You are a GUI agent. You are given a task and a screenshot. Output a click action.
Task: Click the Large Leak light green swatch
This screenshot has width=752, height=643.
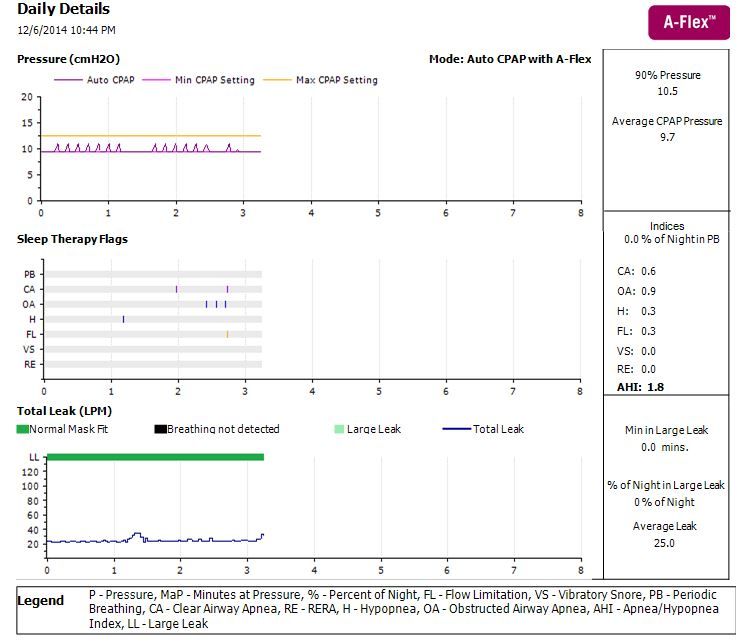click(339, 429)
